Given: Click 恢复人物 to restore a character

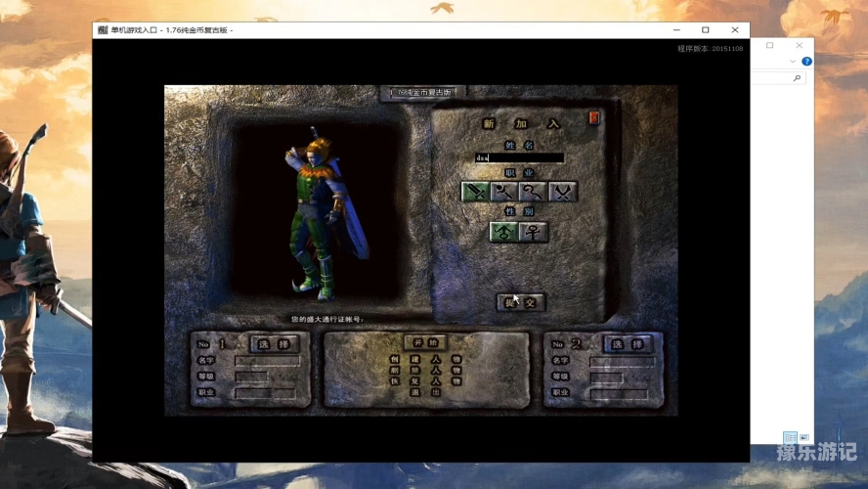Looking at the screenshot, I should point(426,381).
